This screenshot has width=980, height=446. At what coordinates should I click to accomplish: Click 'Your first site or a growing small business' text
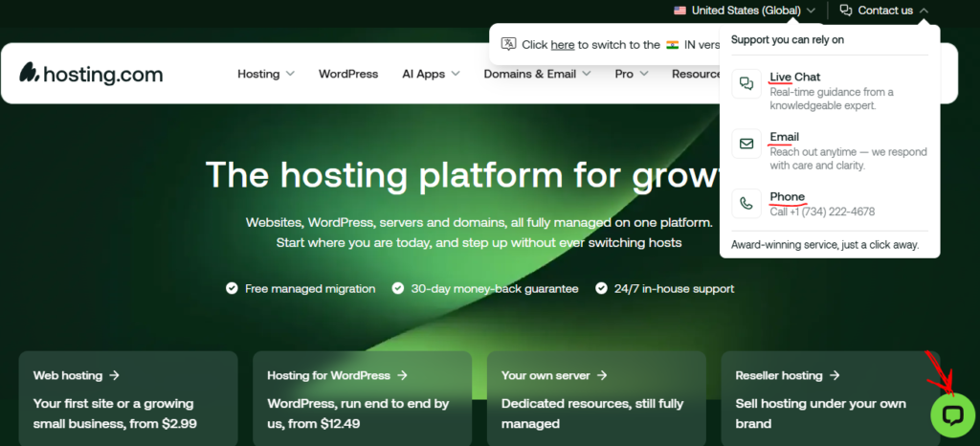115,413
